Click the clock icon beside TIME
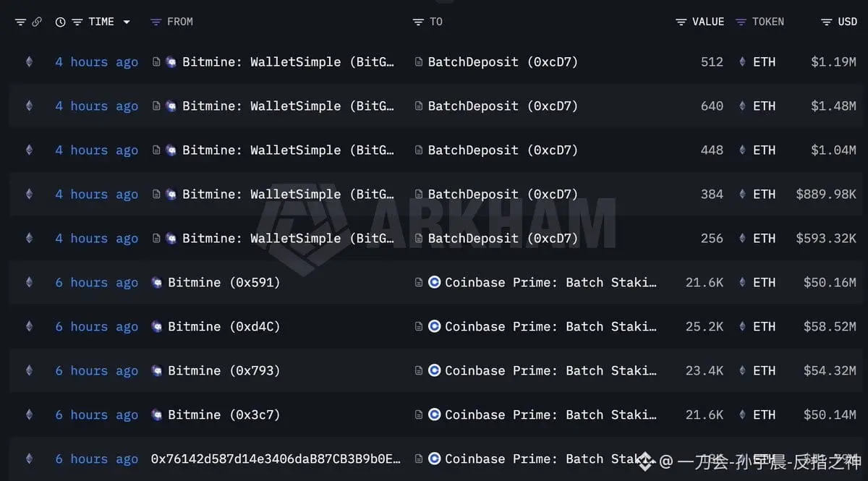Screen dimensions: 868x481 pyautogui.click(x=60, y=22)
